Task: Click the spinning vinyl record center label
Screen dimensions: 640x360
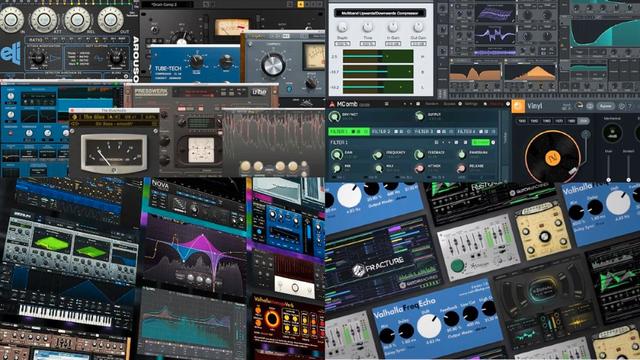Action: (x=553, y=159)
